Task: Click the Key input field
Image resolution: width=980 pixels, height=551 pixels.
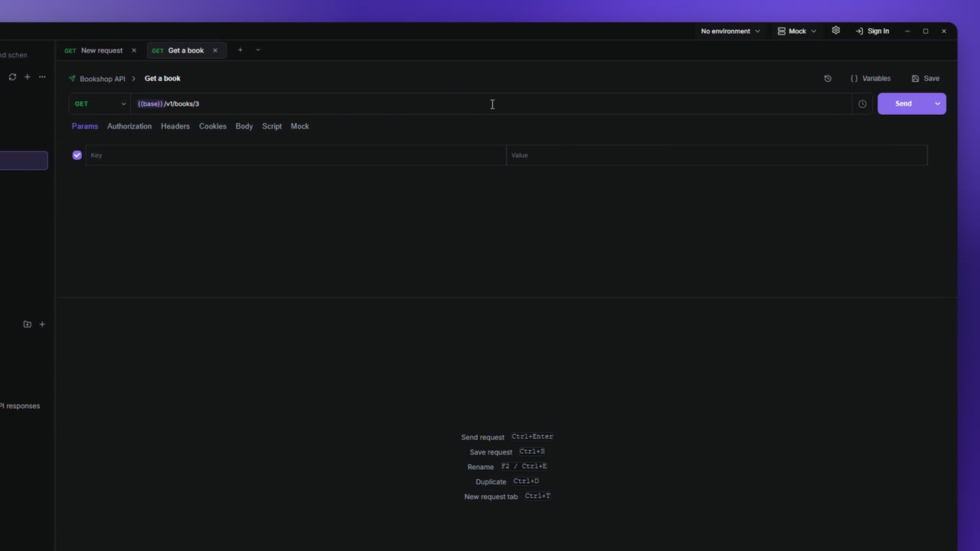Action: click(x=296, y=155)
